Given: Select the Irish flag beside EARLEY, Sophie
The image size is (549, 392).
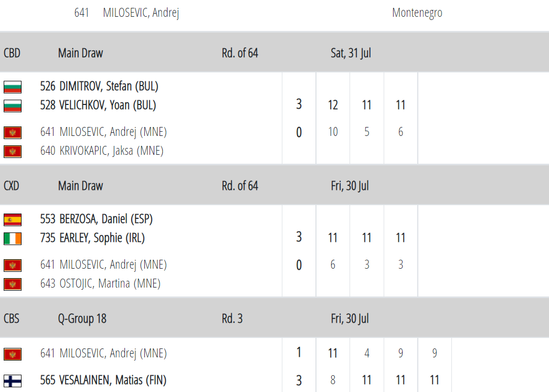Looking at the screenshot, I should [x=13, y=238].
